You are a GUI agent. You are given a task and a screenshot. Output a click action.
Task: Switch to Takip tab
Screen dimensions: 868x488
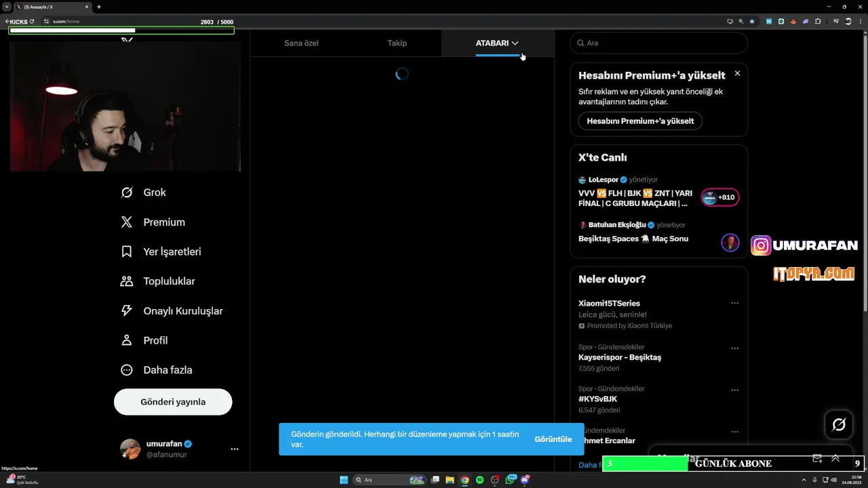397,43
